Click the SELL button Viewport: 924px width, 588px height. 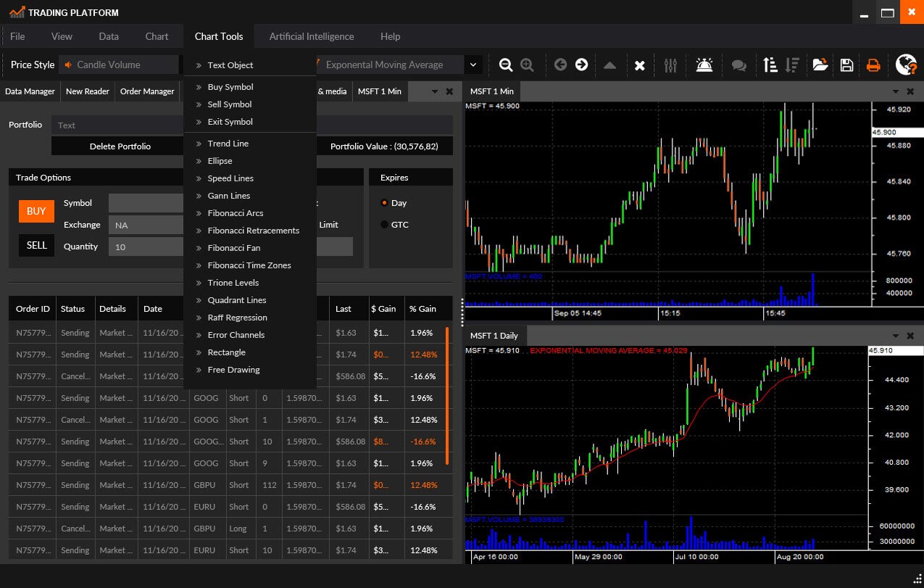pyautogui.click(x=36, y=245)
